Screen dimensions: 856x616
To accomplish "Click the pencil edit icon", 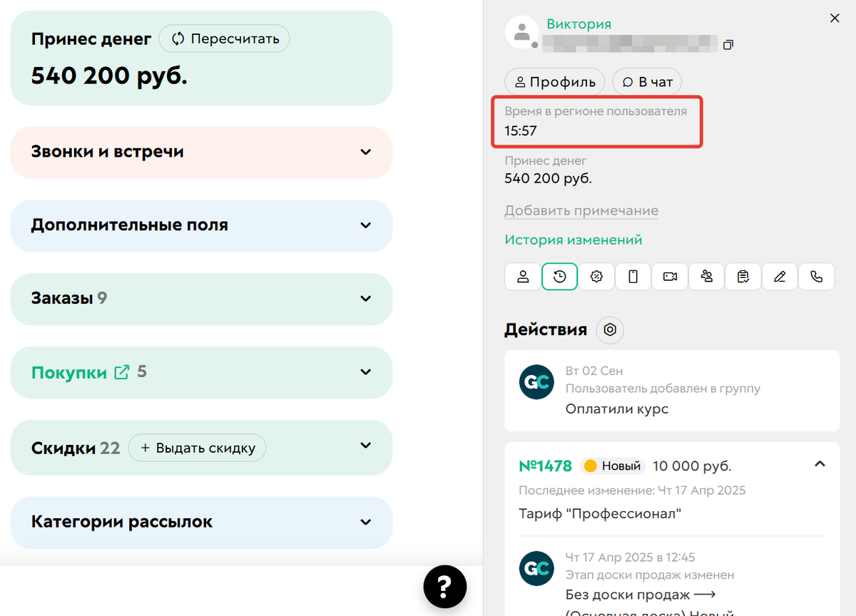I will pyautogui.click(x=780, y=277).
